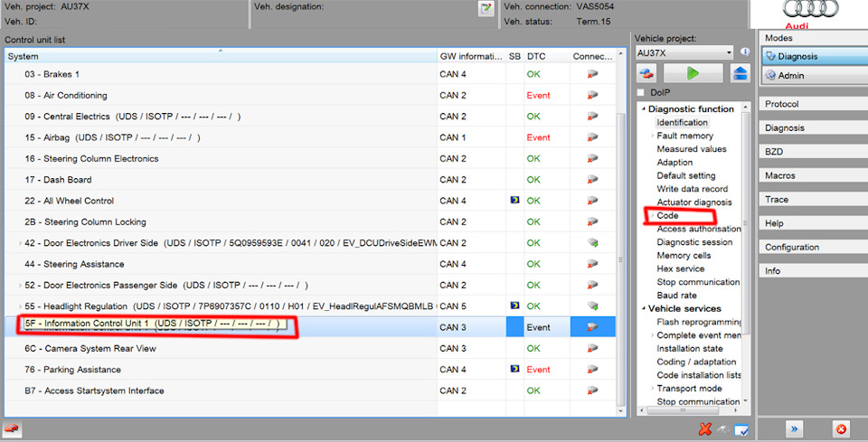Open the Info panel
Viewport: 868px width, 442px height.
pyautogui.click(x=813, y=271)
